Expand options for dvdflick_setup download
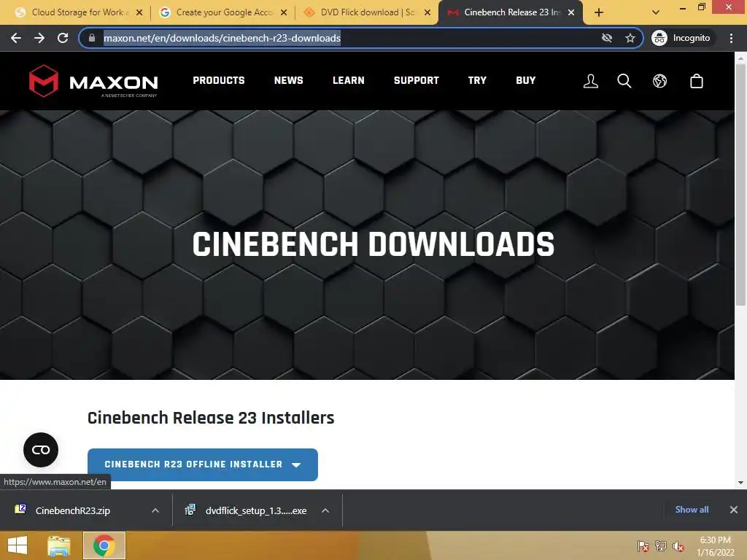The width and height of the screenshot is (747, 560). (325, 510)
